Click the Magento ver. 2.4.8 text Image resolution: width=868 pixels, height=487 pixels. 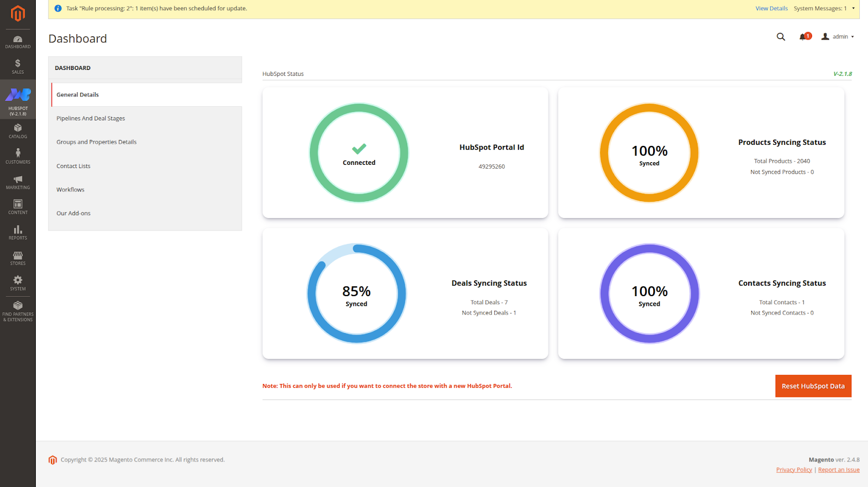834,460
